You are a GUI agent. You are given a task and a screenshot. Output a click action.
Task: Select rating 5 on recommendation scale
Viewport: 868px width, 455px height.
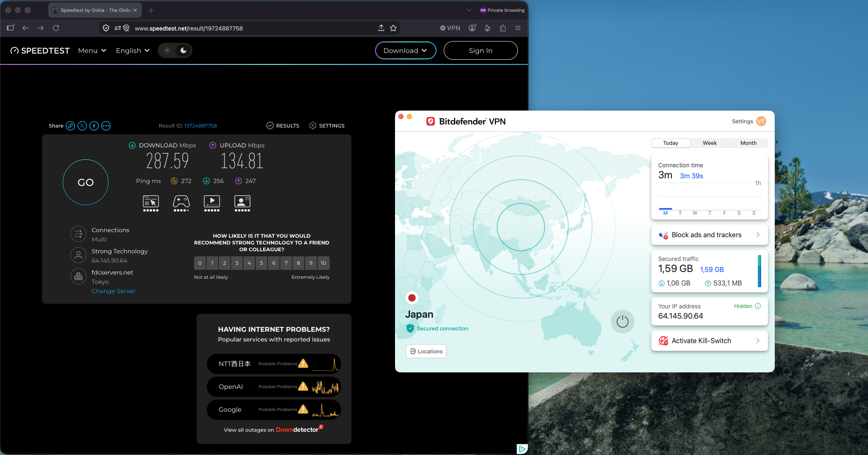[262, 263]
